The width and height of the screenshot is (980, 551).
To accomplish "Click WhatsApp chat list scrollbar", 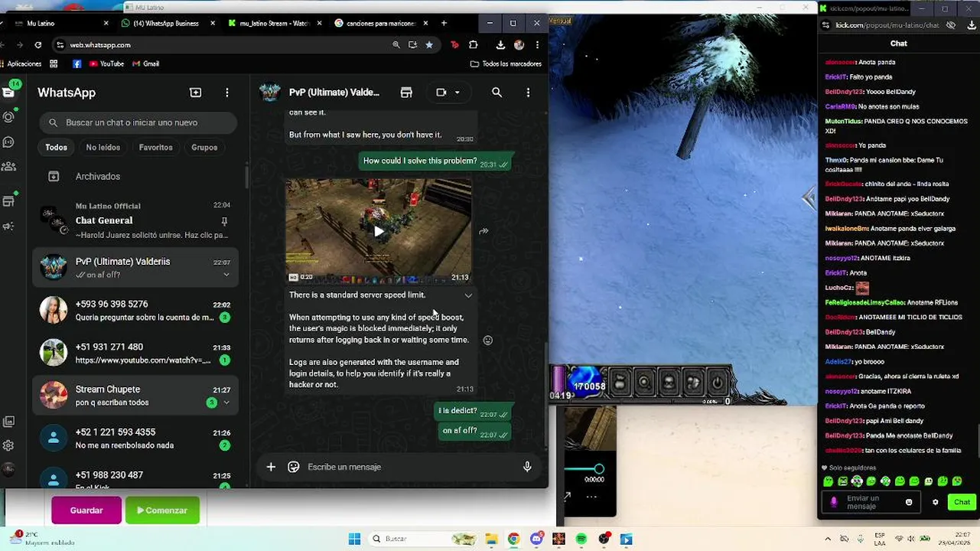I will [x=246, y=177].
